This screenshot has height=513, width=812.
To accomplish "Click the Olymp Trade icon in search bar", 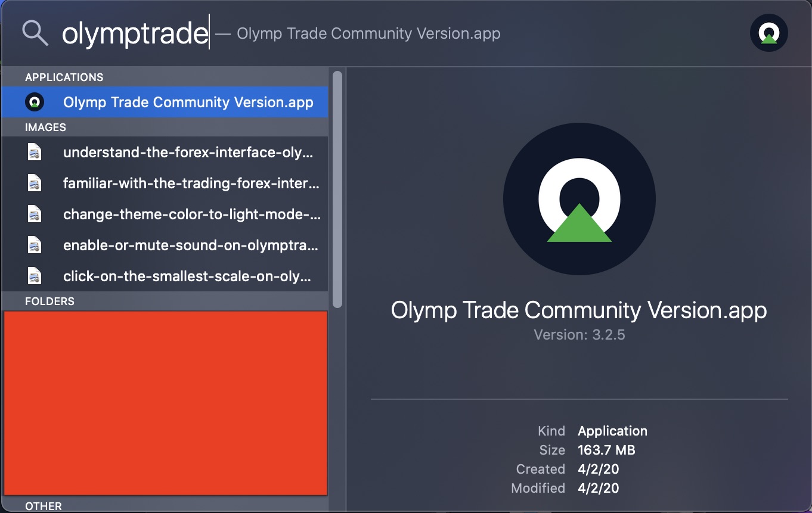I will pos(768,33).
